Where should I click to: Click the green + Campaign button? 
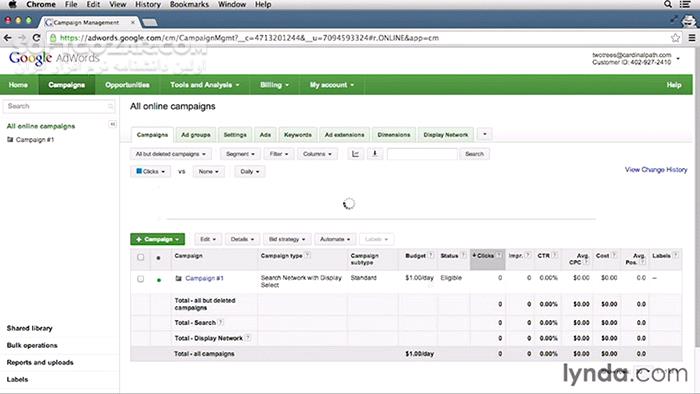[158, 239]
